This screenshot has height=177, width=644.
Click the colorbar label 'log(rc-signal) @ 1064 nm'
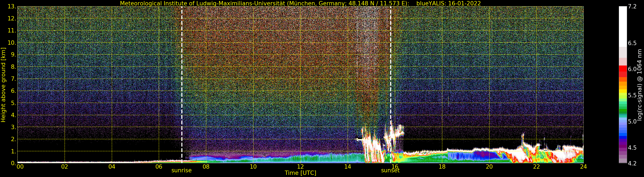coord(639,85)
